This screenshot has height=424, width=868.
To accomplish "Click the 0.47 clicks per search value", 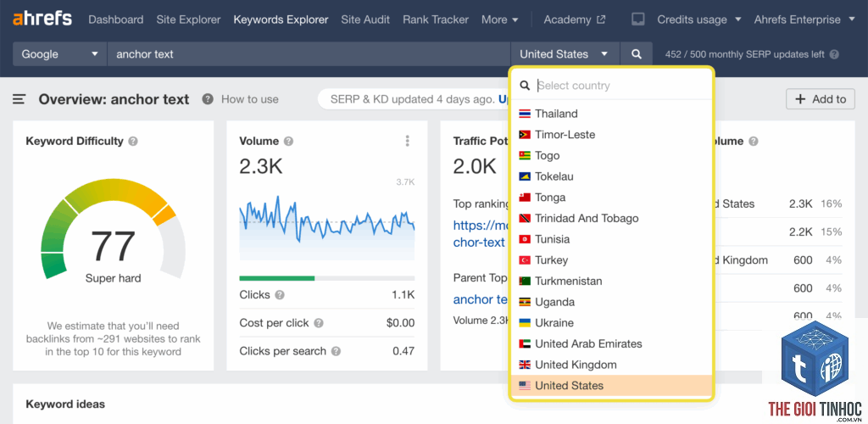I will point(403,351).
